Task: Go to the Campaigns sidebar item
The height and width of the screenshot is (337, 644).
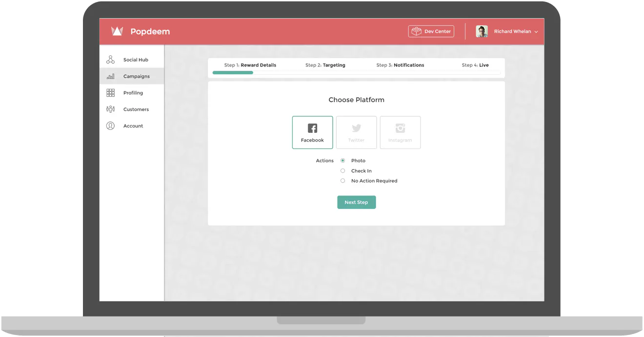Action: click(x=132, y=76)
